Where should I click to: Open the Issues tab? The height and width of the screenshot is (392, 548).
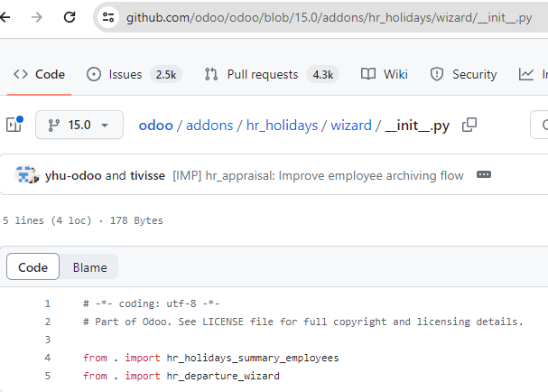coord(135,74)
